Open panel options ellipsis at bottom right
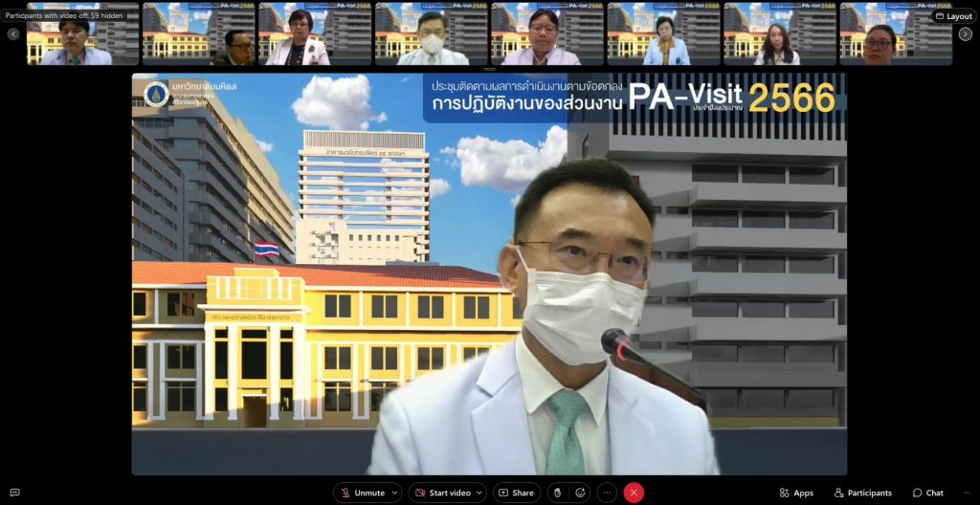Viewport: 980px width, 505px height. tap(965, 493)
